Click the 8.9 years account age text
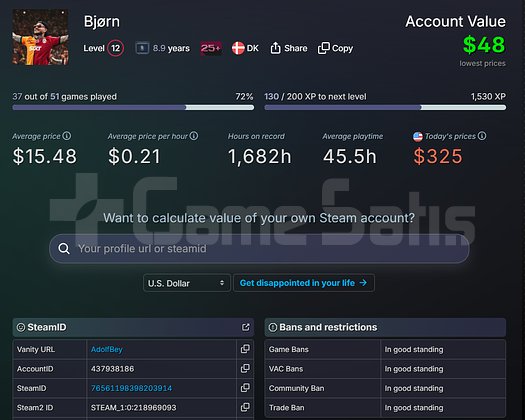Viewport: 525px width, 420px height. click(x=171, y=48)
